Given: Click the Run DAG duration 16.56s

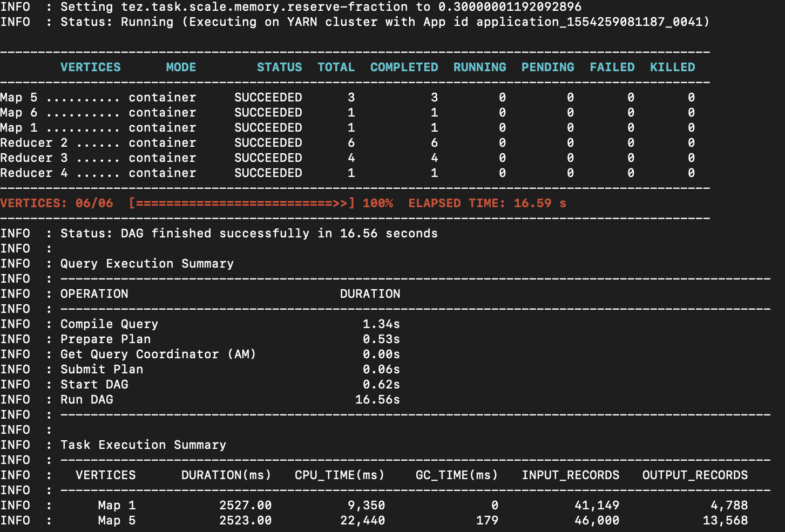Looking at the screenshot, I should pos(378,399).
